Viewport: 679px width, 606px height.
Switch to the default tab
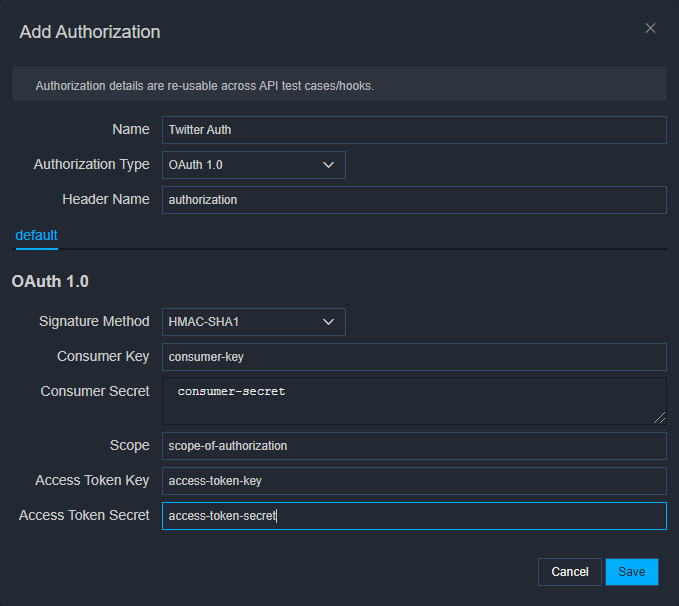click(36, 235)
